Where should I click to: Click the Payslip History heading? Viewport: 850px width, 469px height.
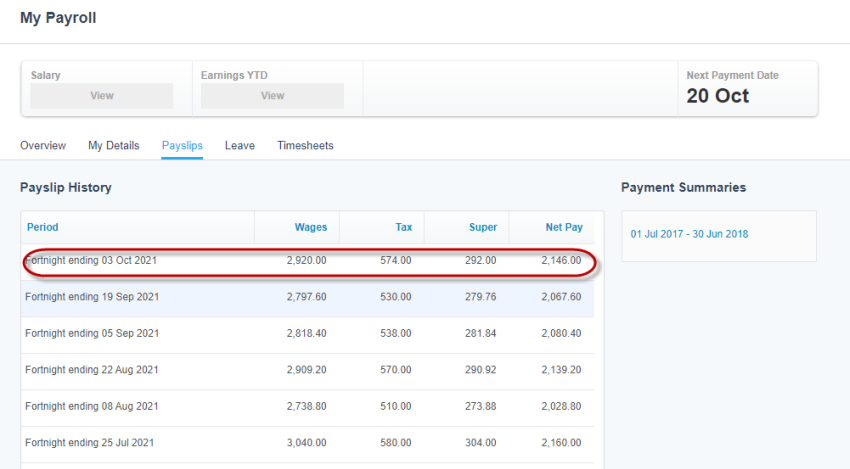pos(66,188)
